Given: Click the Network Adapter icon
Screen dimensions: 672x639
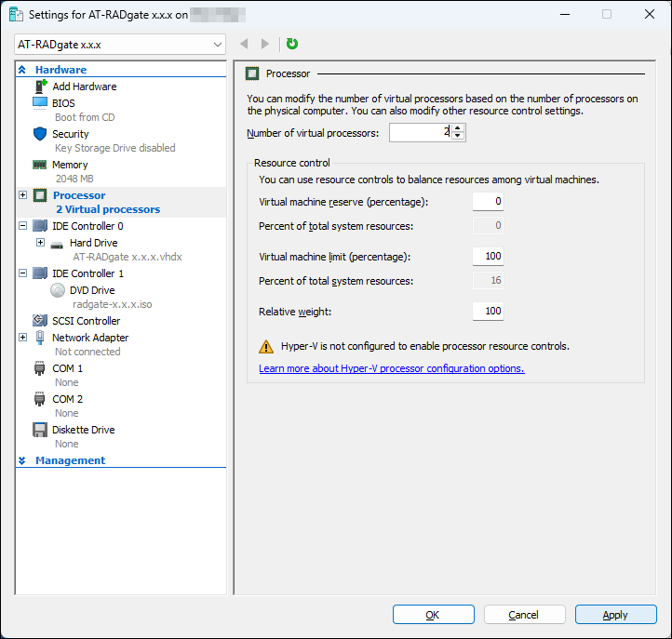Looking at the screenshot, I should click(40, 338).
